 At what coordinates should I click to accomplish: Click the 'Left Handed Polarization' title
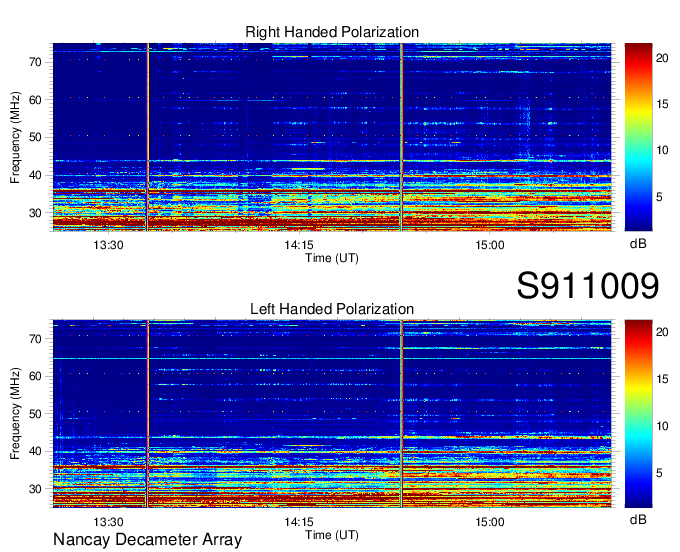pos(332,309)
